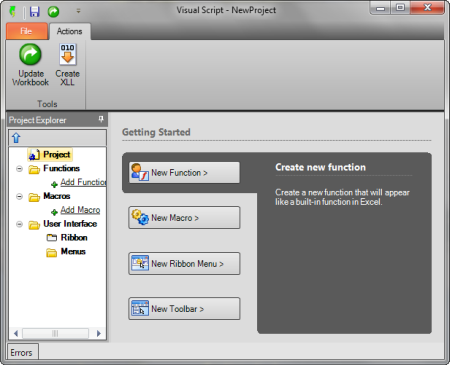Select the Functions folder in tree
Screen dimensions: 450x365
(61, 168)
